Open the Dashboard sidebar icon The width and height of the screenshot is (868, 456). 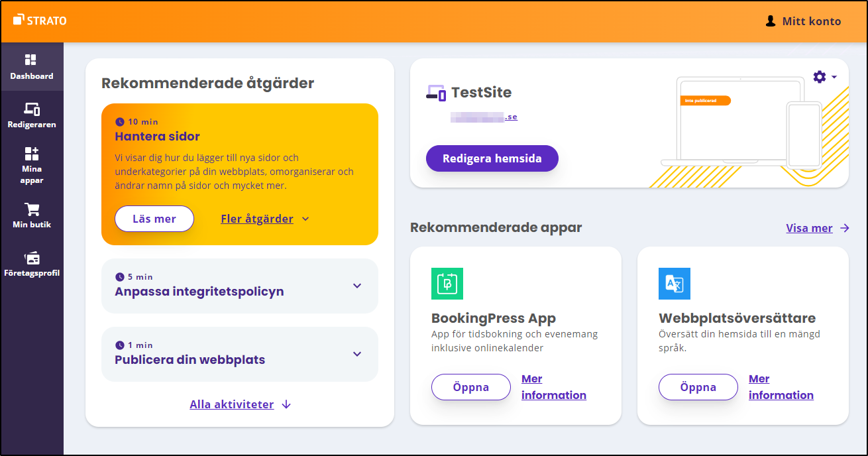coord(32,67)
